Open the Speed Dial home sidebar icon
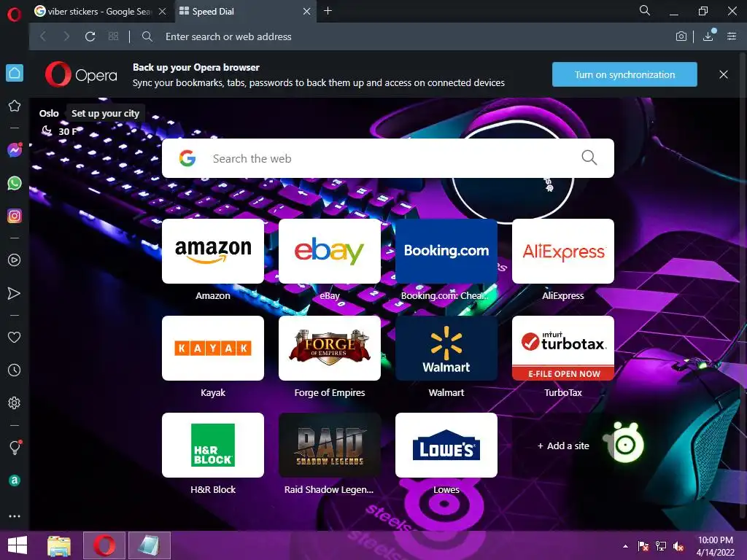The image size is (747, 560). click(15, 73)
